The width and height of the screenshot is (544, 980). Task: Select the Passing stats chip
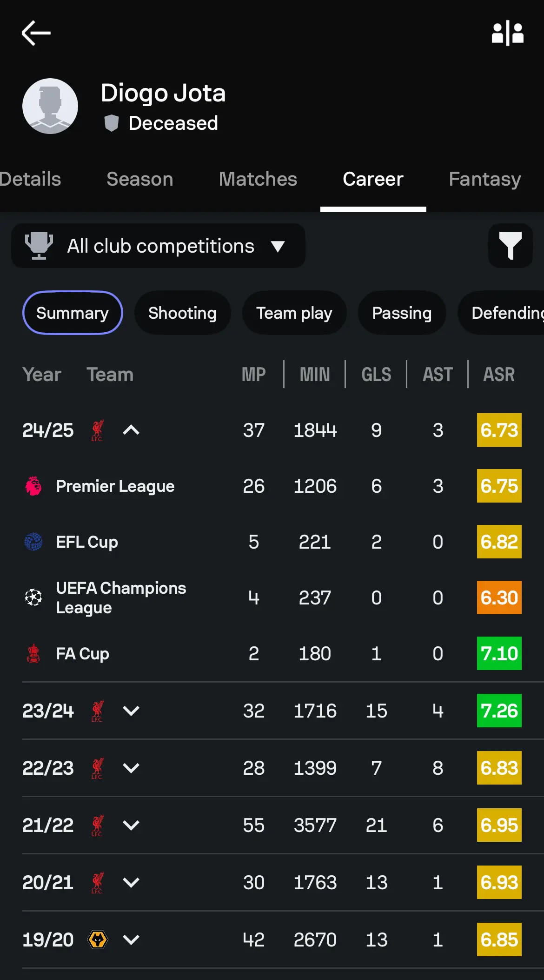(402, 313)
